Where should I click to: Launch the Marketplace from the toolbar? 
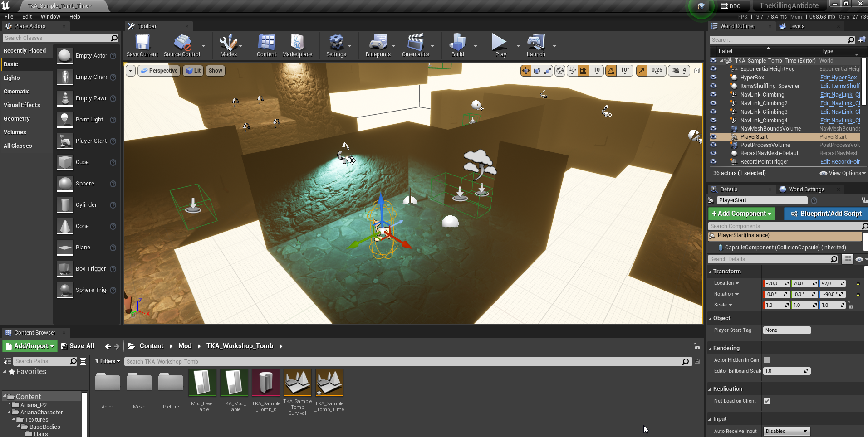(x=297, y=45)
